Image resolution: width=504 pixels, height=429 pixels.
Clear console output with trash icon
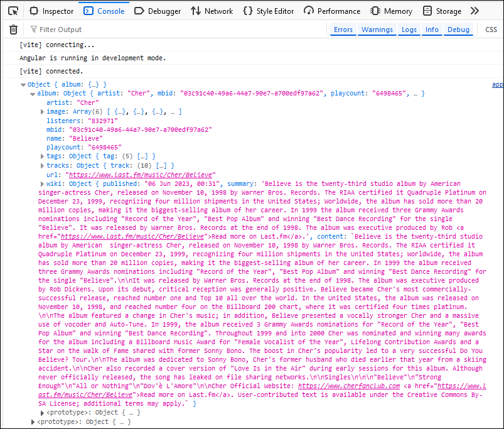pyautogui.click(x=13, y=30)
